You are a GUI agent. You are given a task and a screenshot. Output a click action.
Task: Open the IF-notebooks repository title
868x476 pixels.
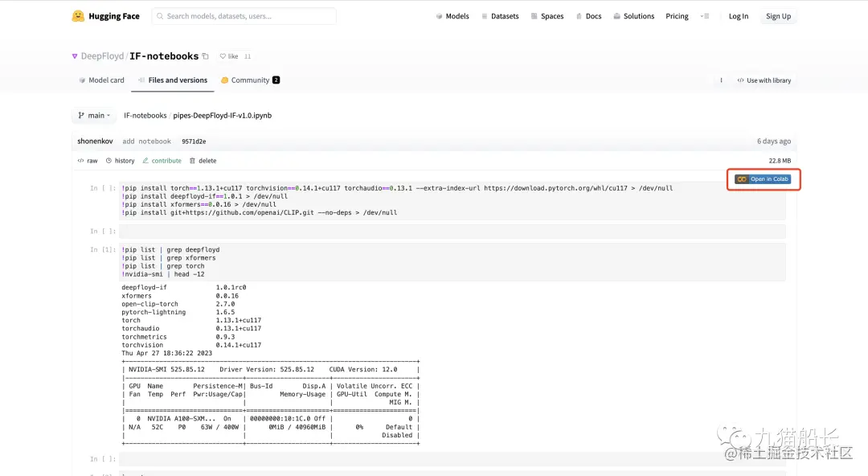[x=164, y=56]
